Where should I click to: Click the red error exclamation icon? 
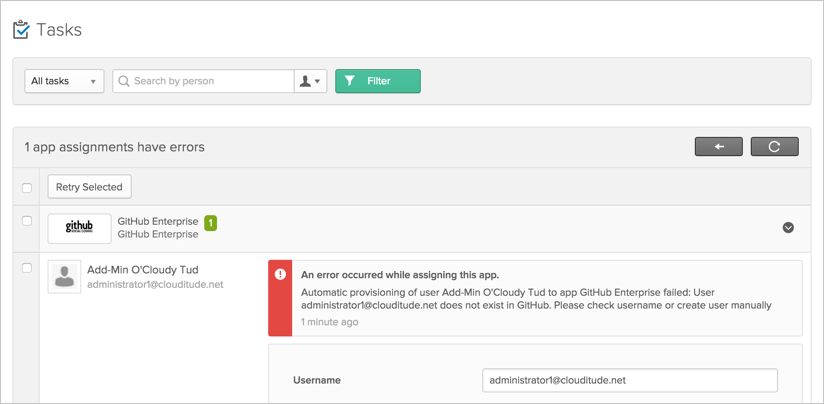(x=280, y=274)
